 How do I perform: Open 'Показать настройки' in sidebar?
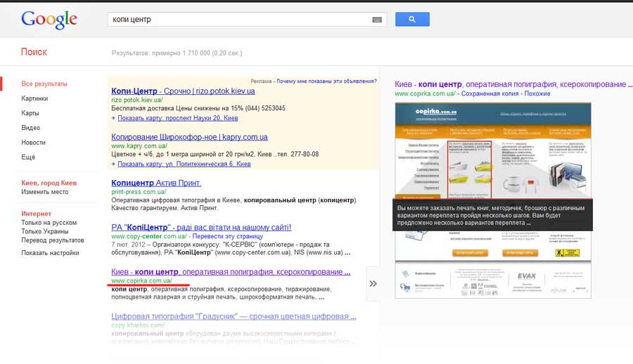coord(50,253)
